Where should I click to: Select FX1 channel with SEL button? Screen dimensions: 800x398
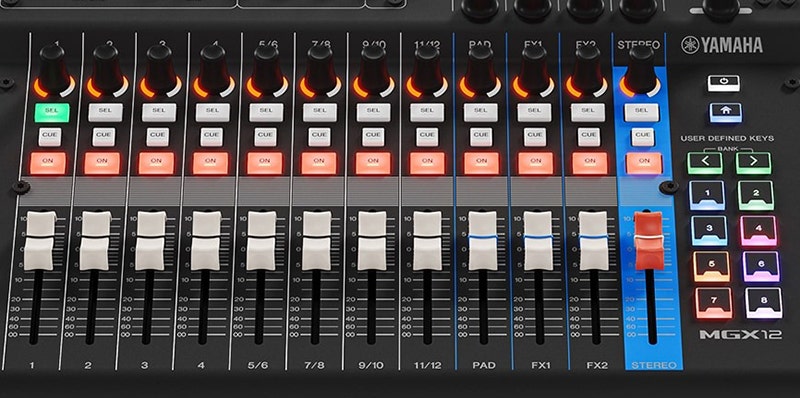534,112
